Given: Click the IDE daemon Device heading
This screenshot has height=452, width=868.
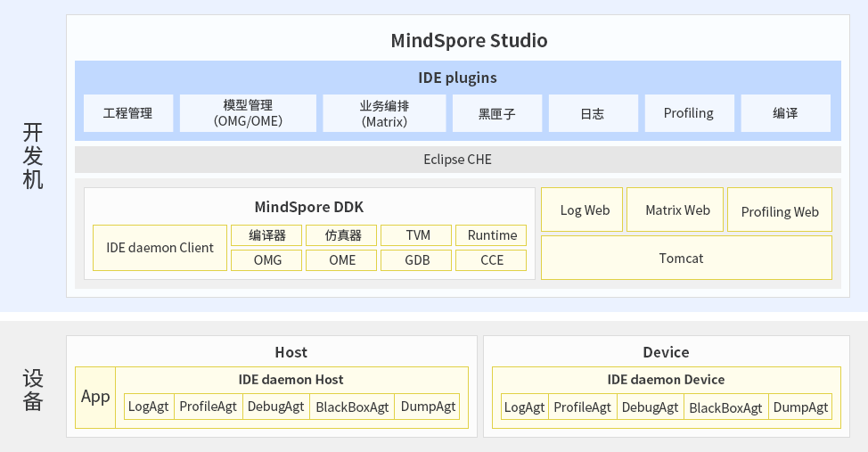Looking at the screenshot, I should 666,380.
